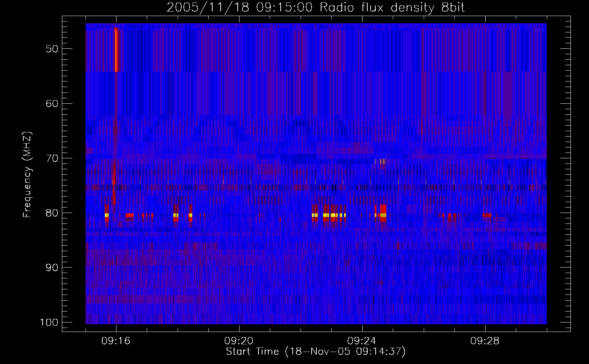Select the 60 frequency tick label
589x364 pixels.
point(52,103)
